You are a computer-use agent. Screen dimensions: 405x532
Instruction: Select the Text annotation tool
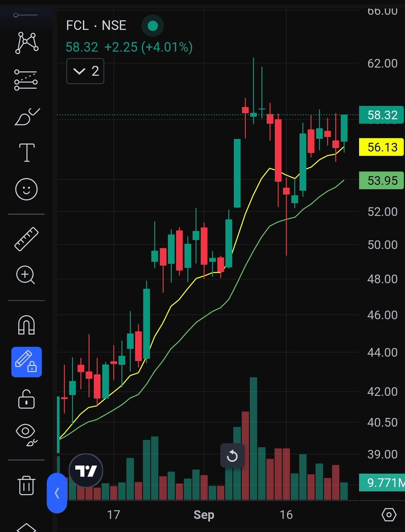(x=27, y=153)
